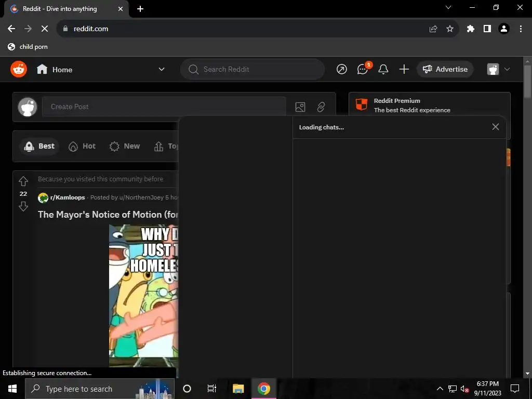Expand the Home feed dropdown
The width and height of the screenshot is (532, 399).
pos(162,69)
